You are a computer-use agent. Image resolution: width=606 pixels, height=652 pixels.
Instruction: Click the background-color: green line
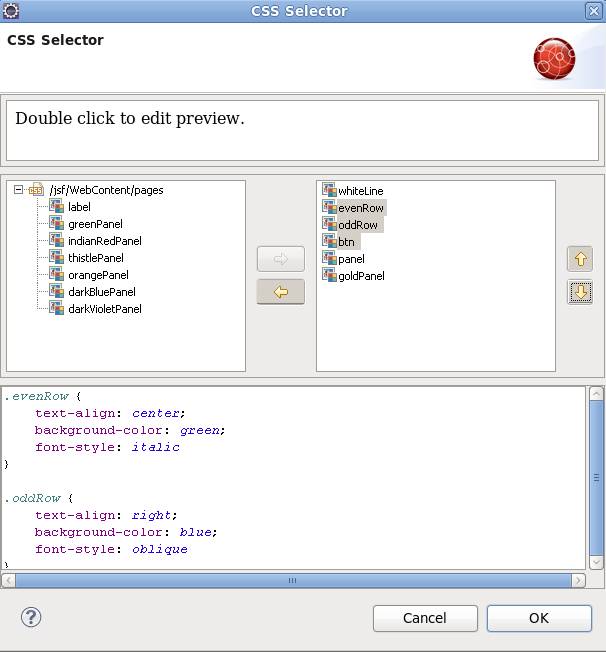130,430
